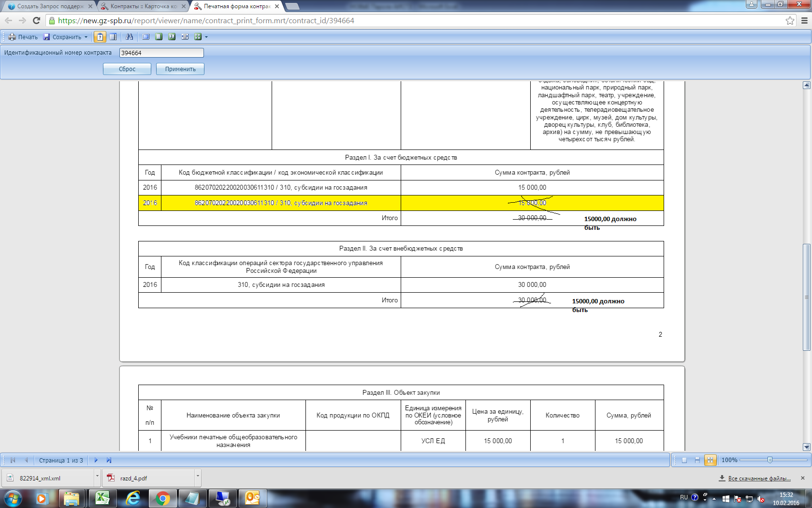Go to the next report page
Image resolution: width=812 pixels, height=508 pixels.
click(x=96, y=460)
